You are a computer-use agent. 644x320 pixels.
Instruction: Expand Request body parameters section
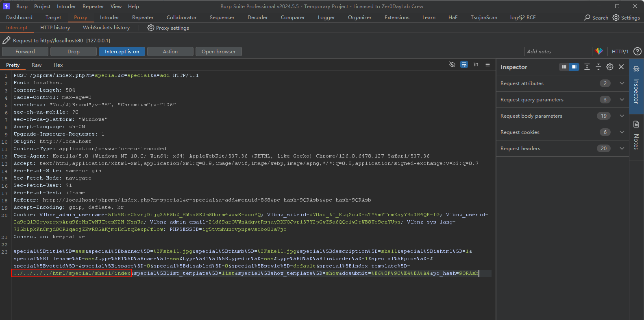click(563, 116)
